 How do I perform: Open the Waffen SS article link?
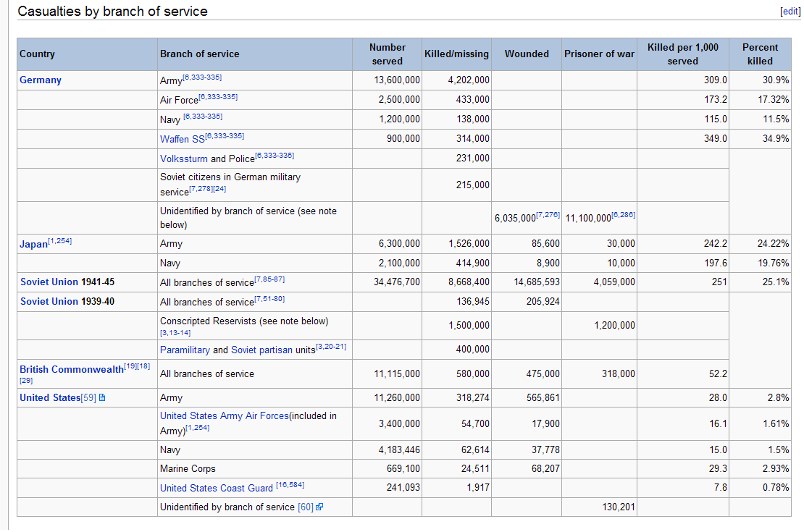pyautogui.click(x=183, y=139)
